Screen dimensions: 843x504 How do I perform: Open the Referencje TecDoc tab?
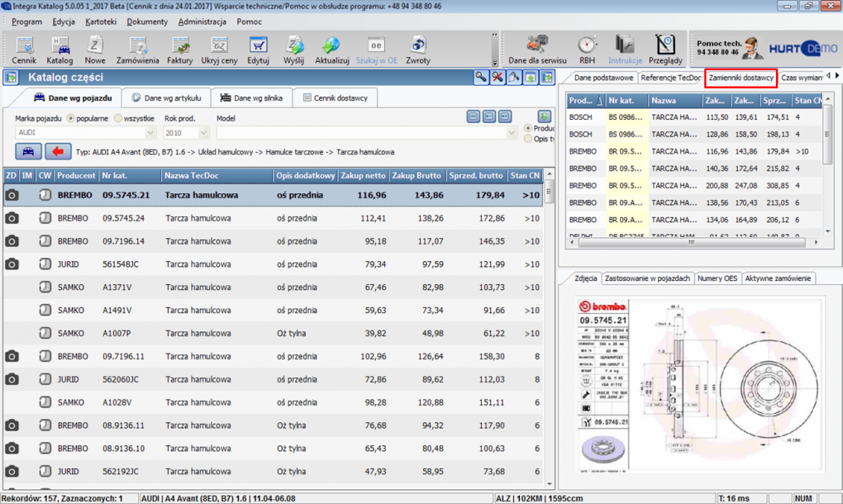[x=671, y=78]
